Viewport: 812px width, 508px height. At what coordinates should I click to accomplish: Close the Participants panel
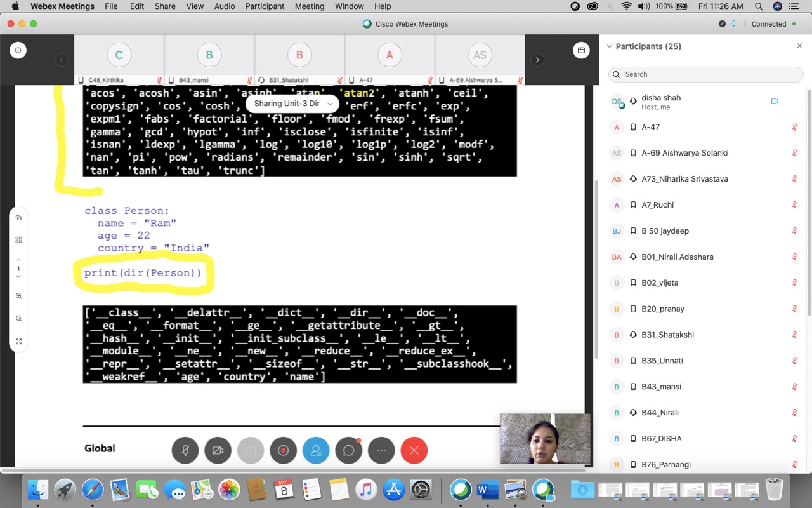click(x=799, y=46)
